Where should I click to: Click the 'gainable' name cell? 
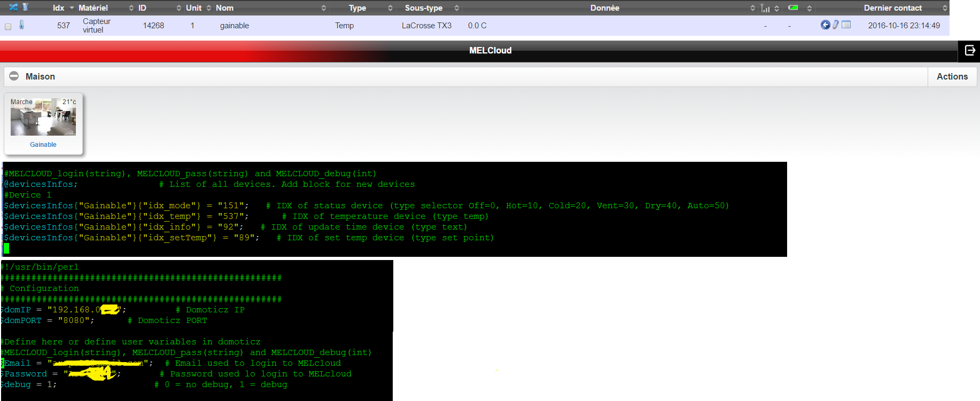[235, 26]
